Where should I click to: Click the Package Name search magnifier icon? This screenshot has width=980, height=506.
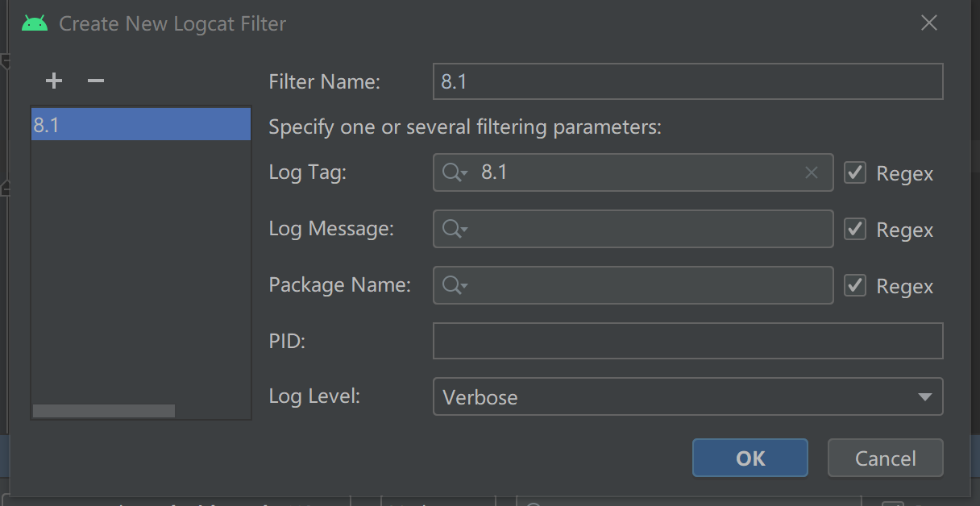click(x=454, y=285)
